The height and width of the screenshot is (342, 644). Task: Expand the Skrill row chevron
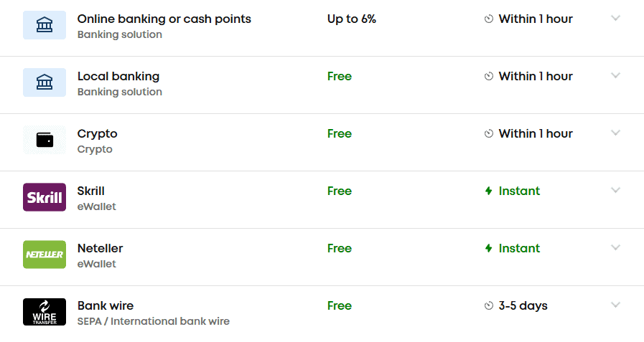615,191
